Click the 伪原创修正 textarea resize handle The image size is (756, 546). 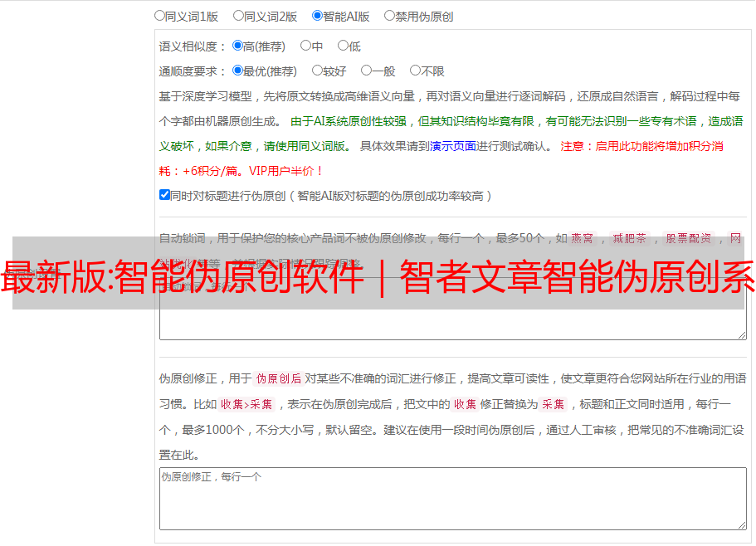click(x=742, y=525)
